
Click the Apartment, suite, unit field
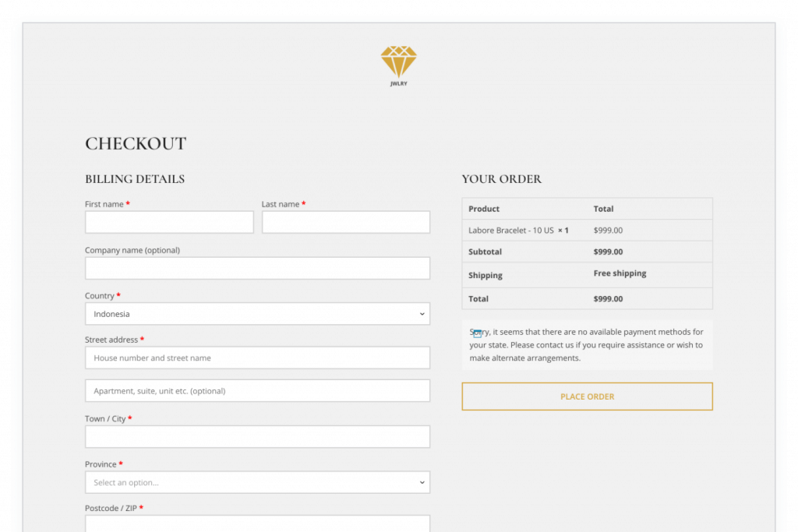(x=257, y=390)
